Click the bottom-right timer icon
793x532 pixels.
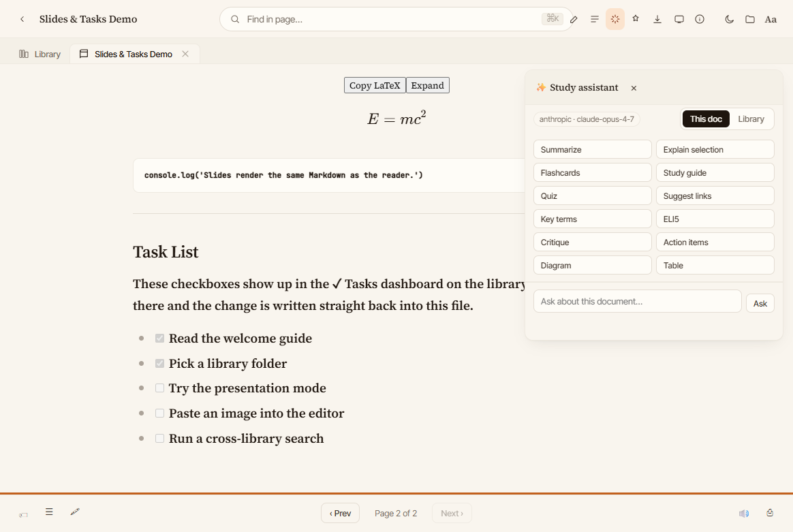pyautogui.click(x=770, y=513)
